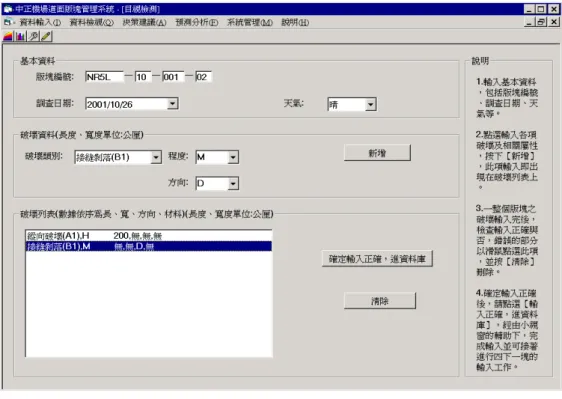
Task: Click the area chart toolbar icon
Action: pos(8,36)
